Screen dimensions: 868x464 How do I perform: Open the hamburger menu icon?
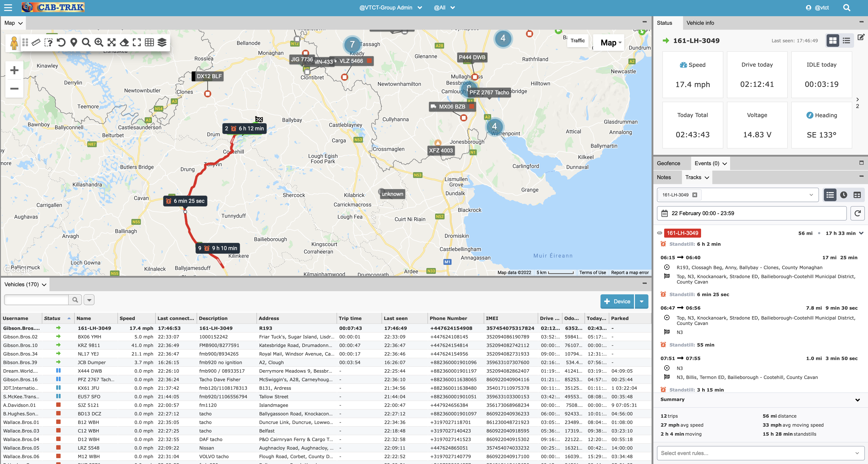pyautogui.click(x=8, y=7)
